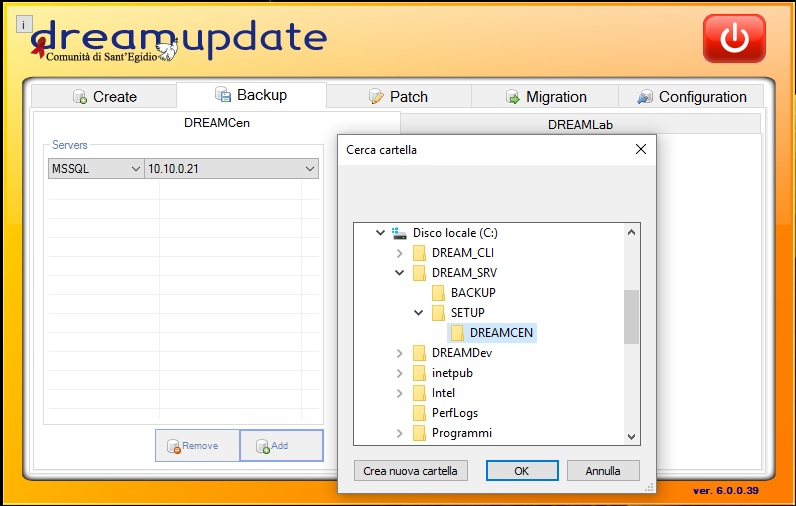
Task: Click the DREAMDev folder icon
Action: (x=419, y=353)
